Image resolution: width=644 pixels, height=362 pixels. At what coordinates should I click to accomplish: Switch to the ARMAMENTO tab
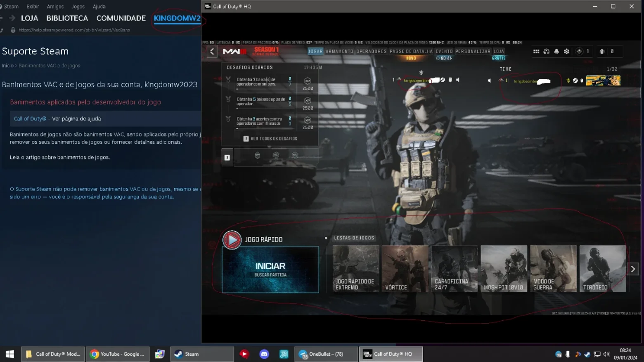click(339, 52)
